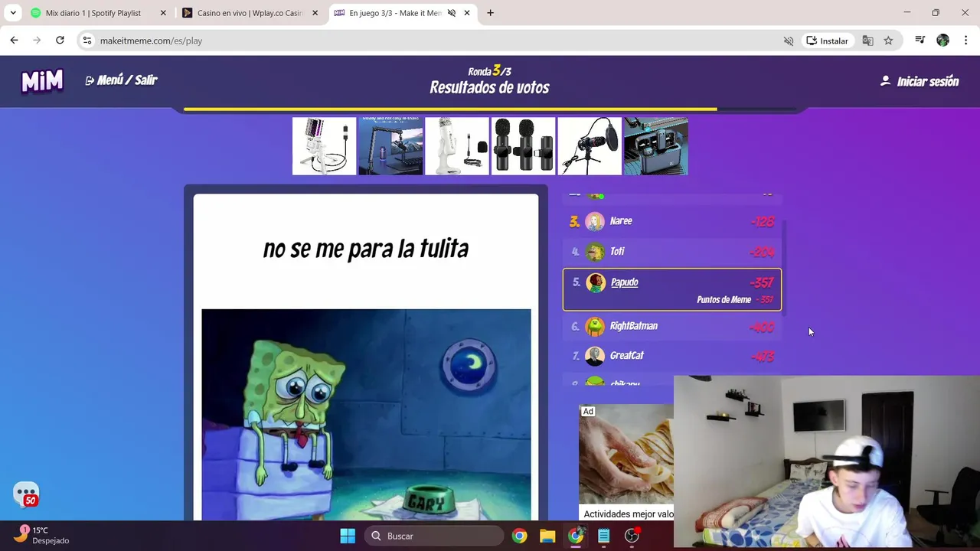This screenshot has height=551, width=980.
Task: Select the Naree ranking row
Action: pos(672,222)
